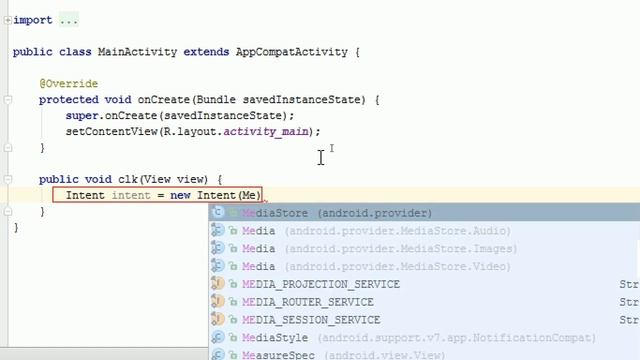Select MEDIA_PROJECTION_SERVICE completion entry

(x=424, y=284)
